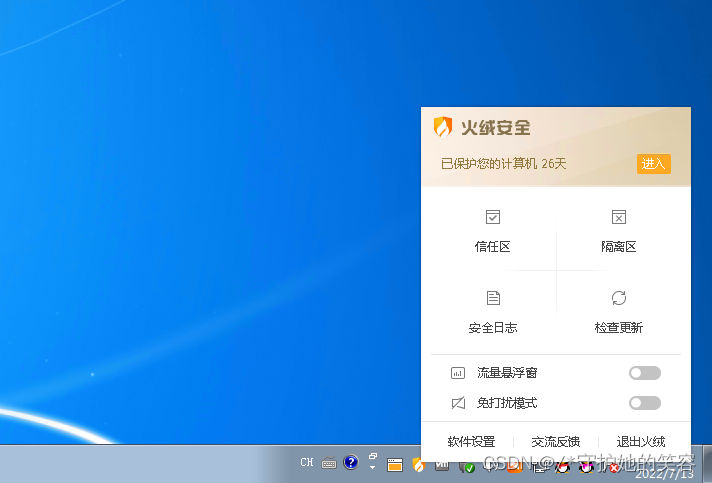Image resolution: width=712 pixels, height=483 pixels.
Task: Turn on the 免打扰模式 toggle switch
Action: point(644,403)
